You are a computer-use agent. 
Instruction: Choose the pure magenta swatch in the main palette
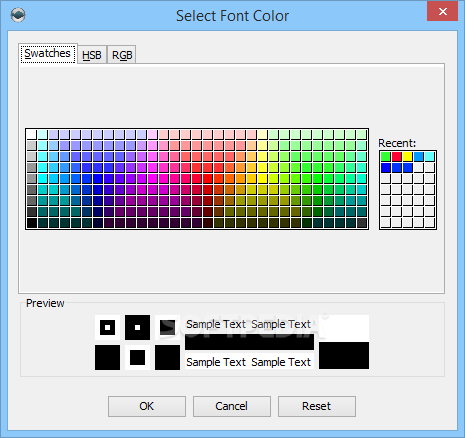(x=153, y=179)
